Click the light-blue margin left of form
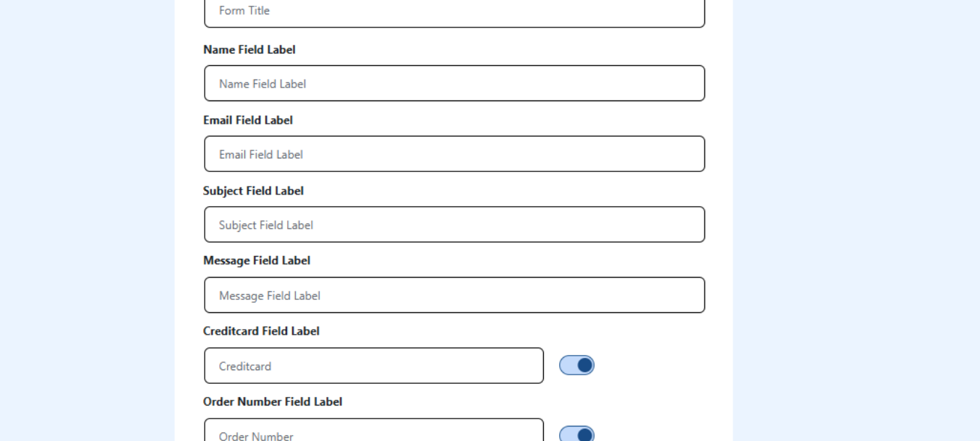Image resolution: width=980 pixels, height=441 pixels. pos(87,217)
